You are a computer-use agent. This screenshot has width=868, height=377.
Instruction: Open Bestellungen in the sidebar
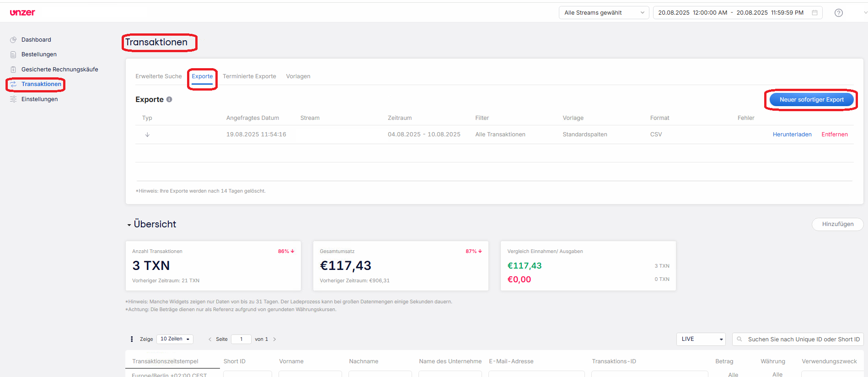pyautogui.click(x=39, y=54)
